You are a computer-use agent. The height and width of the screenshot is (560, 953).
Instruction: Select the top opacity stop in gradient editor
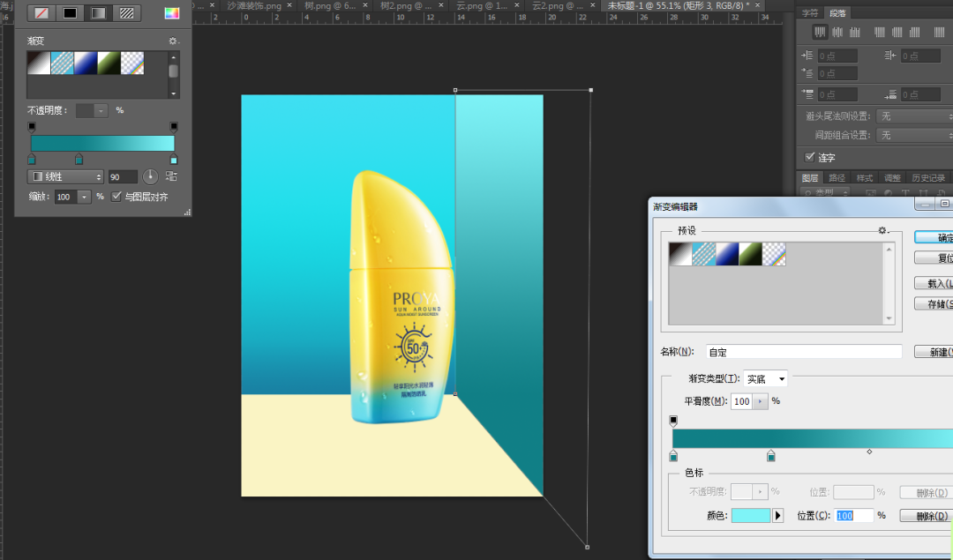[x=673, y=421]
